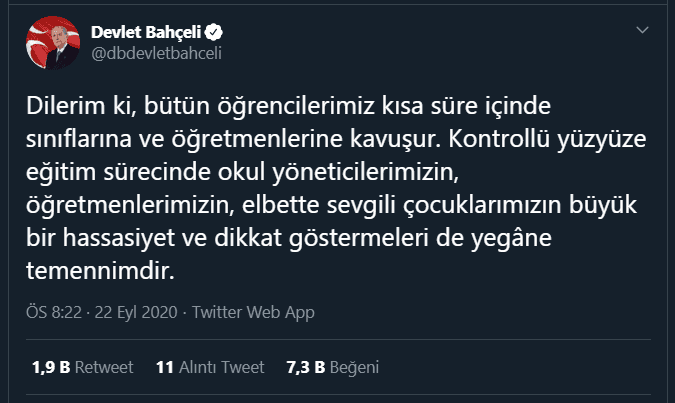This screenshot has height=403, width=675.
Task: View the Retweet list label
Action: click(x=104, y=367)
